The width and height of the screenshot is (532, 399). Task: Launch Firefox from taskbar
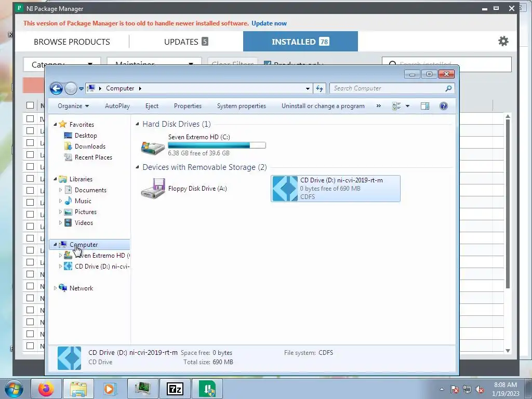(x=46, y=389)
